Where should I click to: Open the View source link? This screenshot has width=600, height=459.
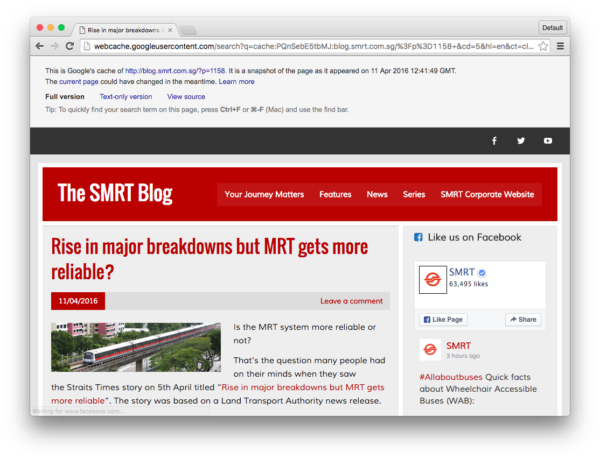coord(186,97)
